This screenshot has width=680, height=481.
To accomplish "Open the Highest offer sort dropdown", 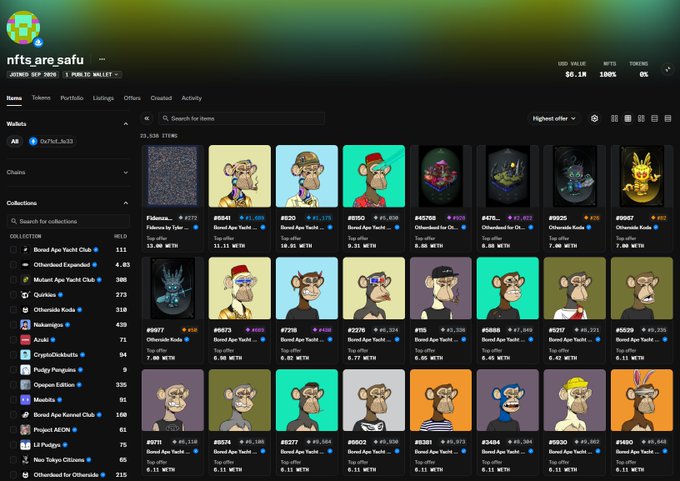I will [554, 118].
